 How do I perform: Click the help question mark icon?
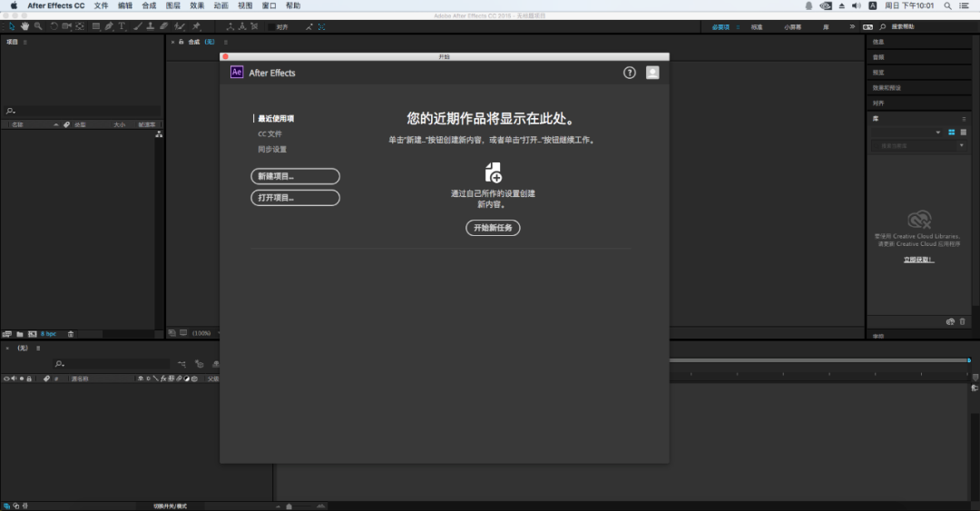[630, 73]
